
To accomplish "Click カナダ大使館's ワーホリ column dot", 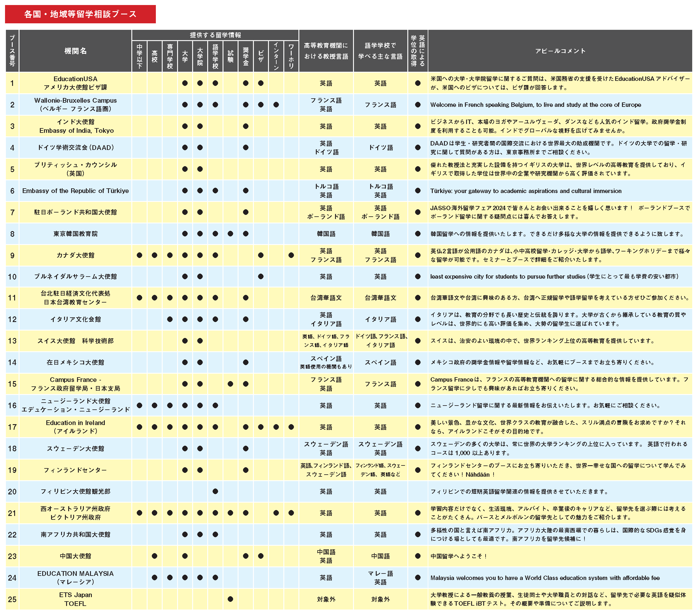I will coord(291,255).
